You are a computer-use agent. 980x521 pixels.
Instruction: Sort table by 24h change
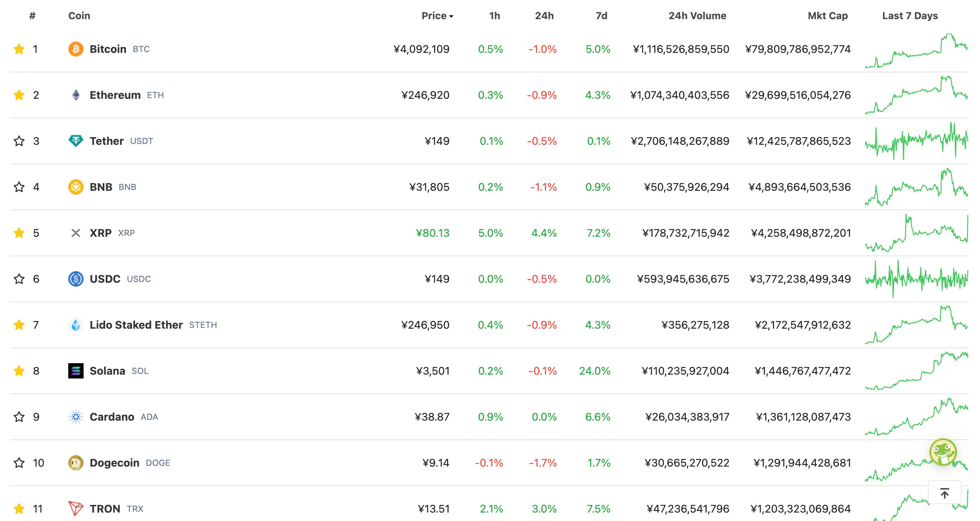click(544, 16)
